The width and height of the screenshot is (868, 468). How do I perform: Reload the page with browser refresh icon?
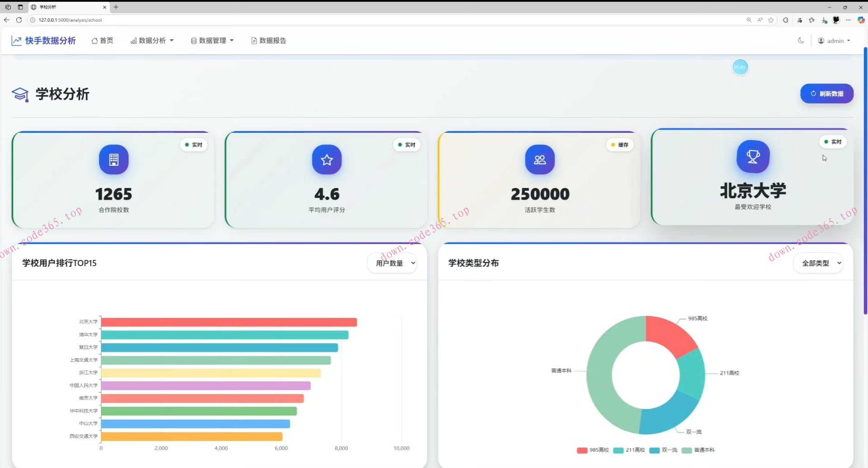[19, 20]
